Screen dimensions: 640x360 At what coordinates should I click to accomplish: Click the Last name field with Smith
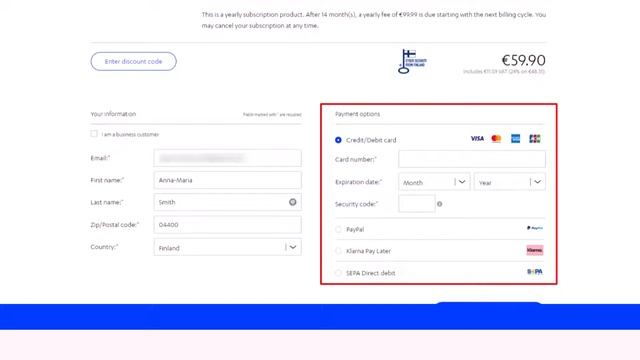[x=227, y=202]
